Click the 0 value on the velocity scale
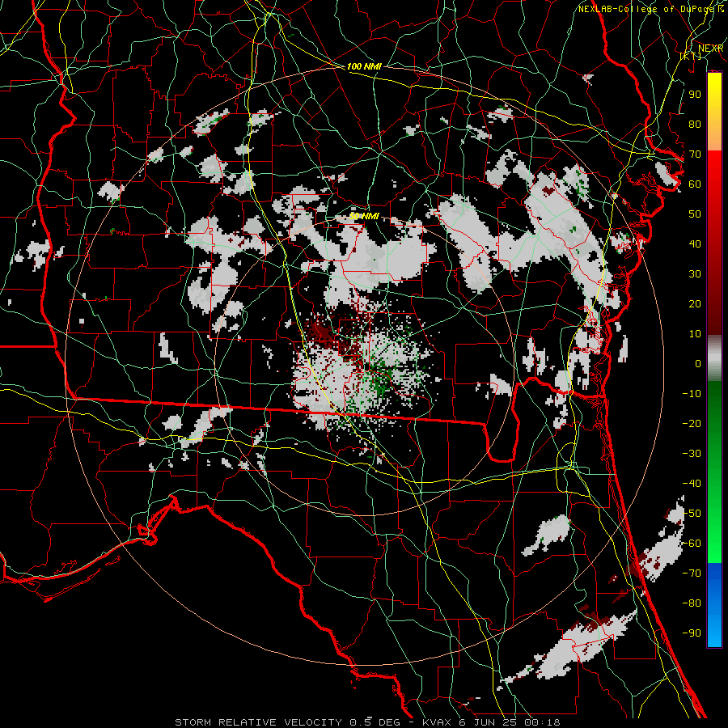This screenshot has width=728, height=728. (x=698, y=363)
